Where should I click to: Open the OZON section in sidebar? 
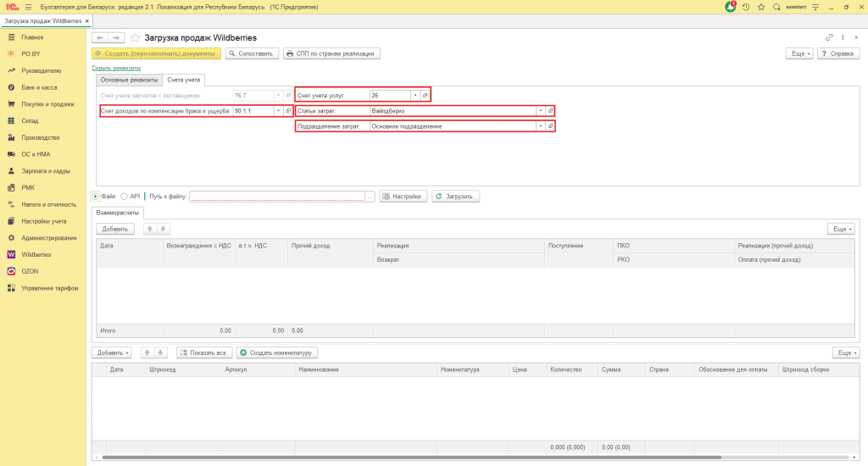coord(30,271)
